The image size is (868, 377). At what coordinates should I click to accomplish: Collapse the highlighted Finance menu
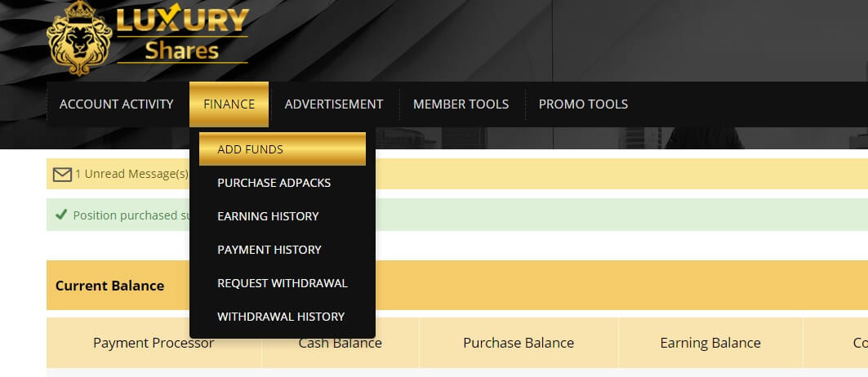pyautogui.click(x=229, y=104)
